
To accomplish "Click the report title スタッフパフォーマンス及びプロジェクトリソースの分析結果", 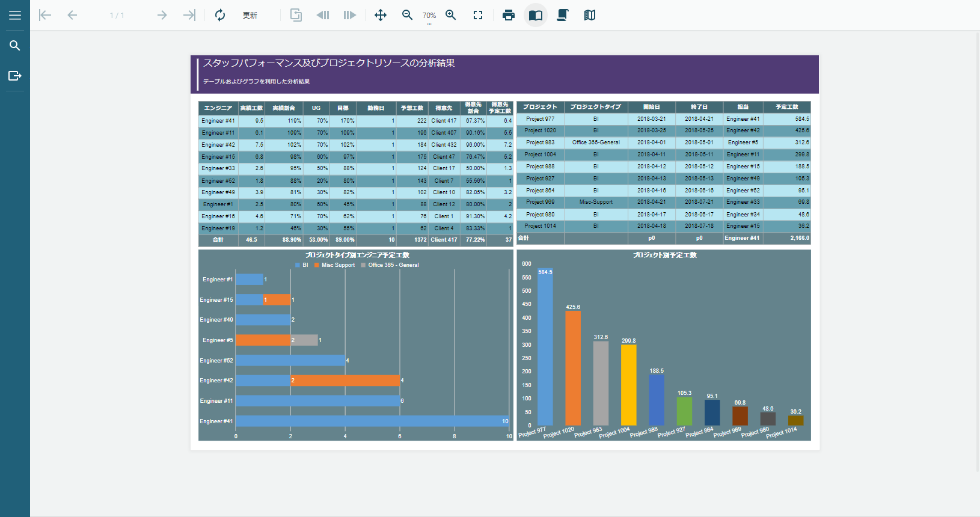I will (x=329, y=63).
